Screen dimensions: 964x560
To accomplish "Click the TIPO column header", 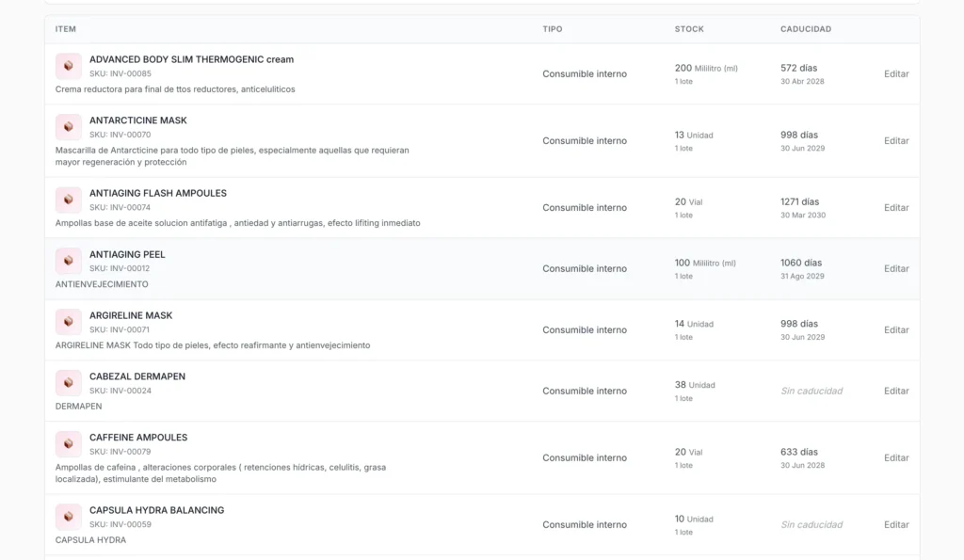I will pyautogui.click(x=552, y=29).
